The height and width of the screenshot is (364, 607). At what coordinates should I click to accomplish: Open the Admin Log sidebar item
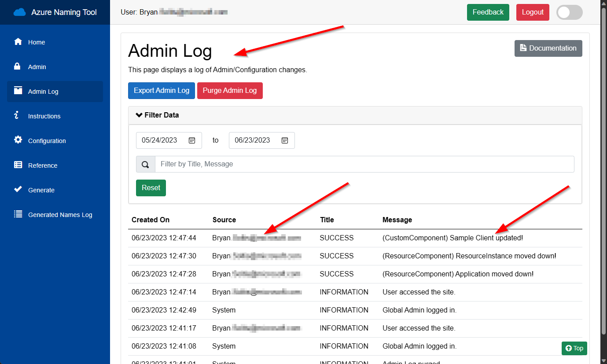coord(43,92)
